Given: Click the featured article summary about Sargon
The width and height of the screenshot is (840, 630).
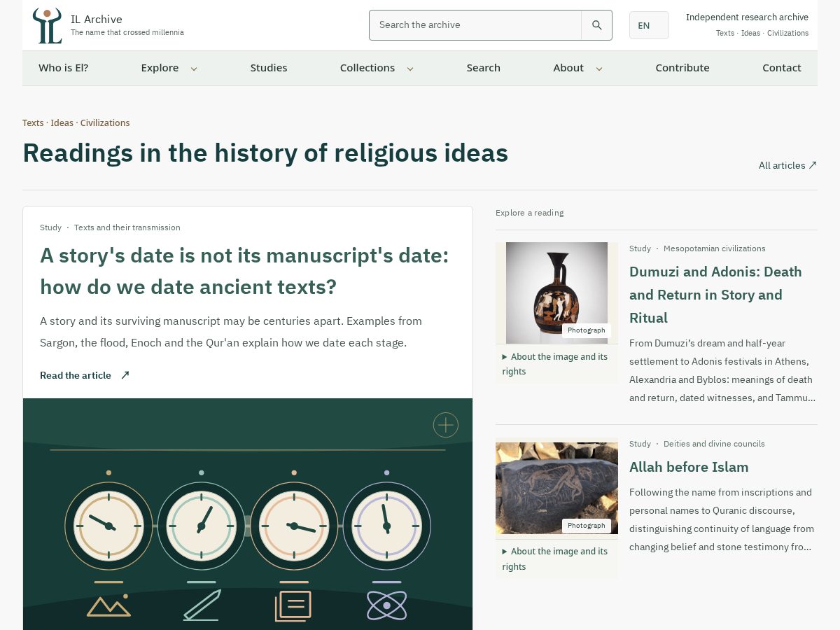Looking at the screenshot, I should click(231, 332).
